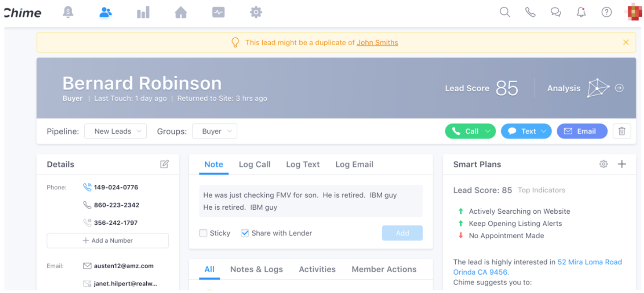Expand the Pipeline New Leads dropdown

coord(116,131)
